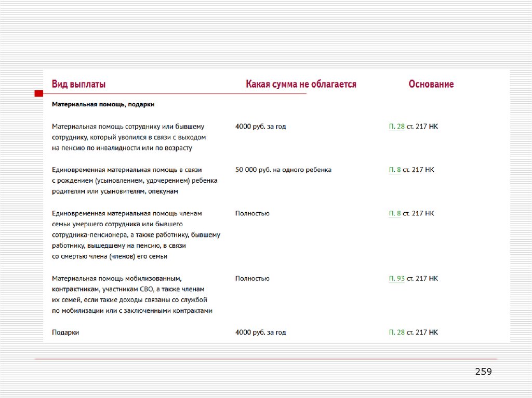Image resolution: width=532 pixels, height=398 pixels.
Task: Select the 'Материальная помощь, подарки' section heading
Action: point(103,104)
